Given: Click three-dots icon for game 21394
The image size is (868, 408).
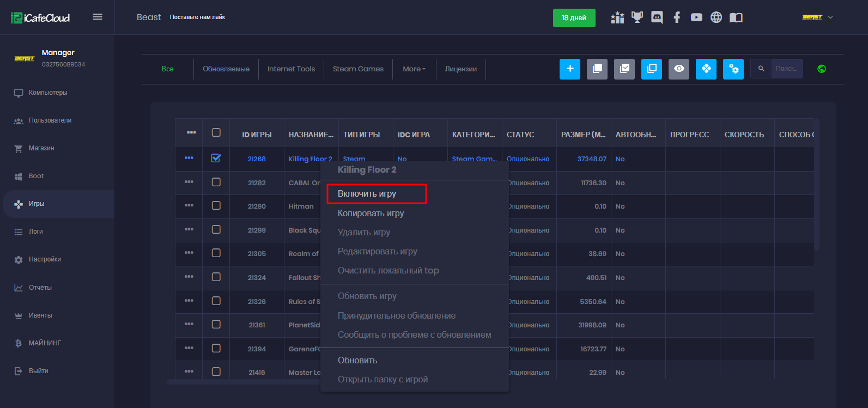Looking at the screenshot, I should [189, 348].
